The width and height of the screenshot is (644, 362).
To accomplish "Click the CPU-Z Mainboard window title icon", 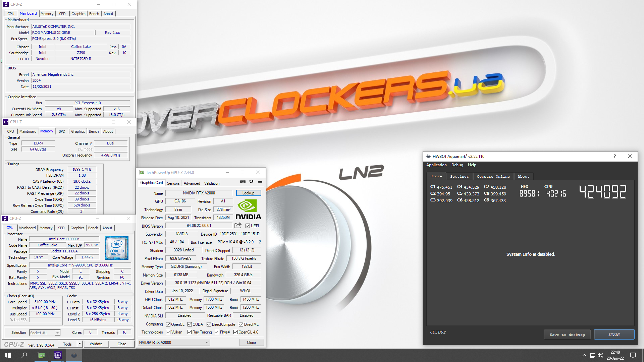I will (x=6, y=4).
